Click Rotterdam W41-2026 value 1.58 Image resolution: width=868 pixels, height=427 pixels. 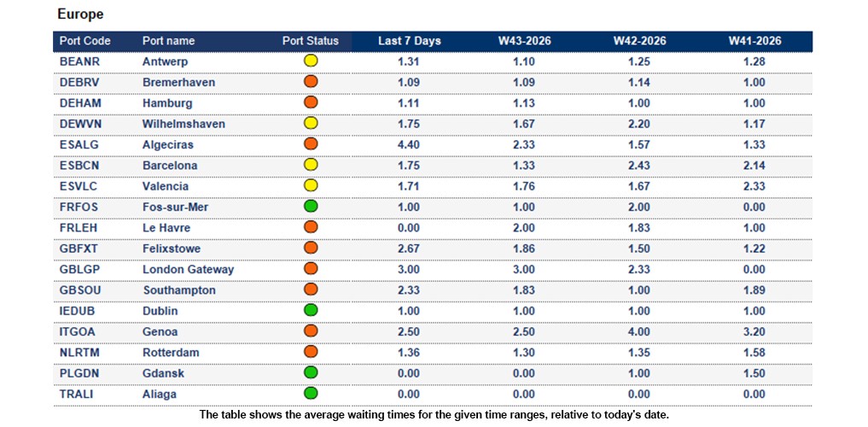tap(754, 353)
